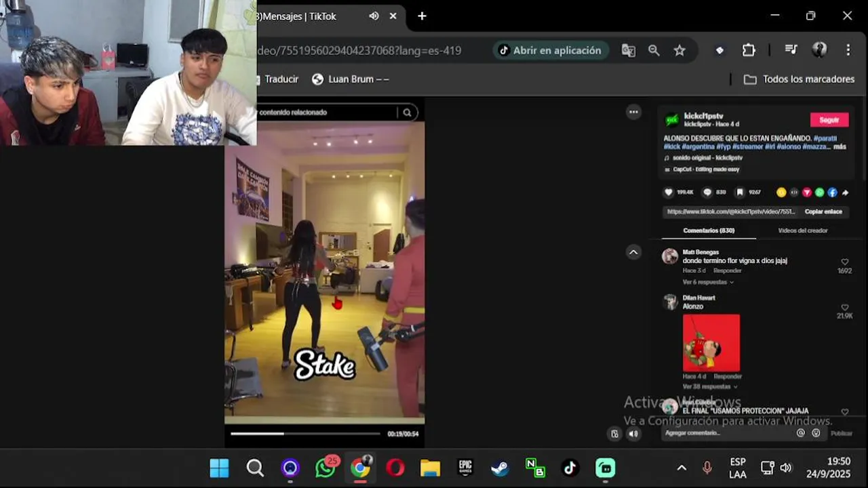The height and width of the screenshot is (488, 868).
Task: Open Opera from the taskbar
Action: click(395, 468)
